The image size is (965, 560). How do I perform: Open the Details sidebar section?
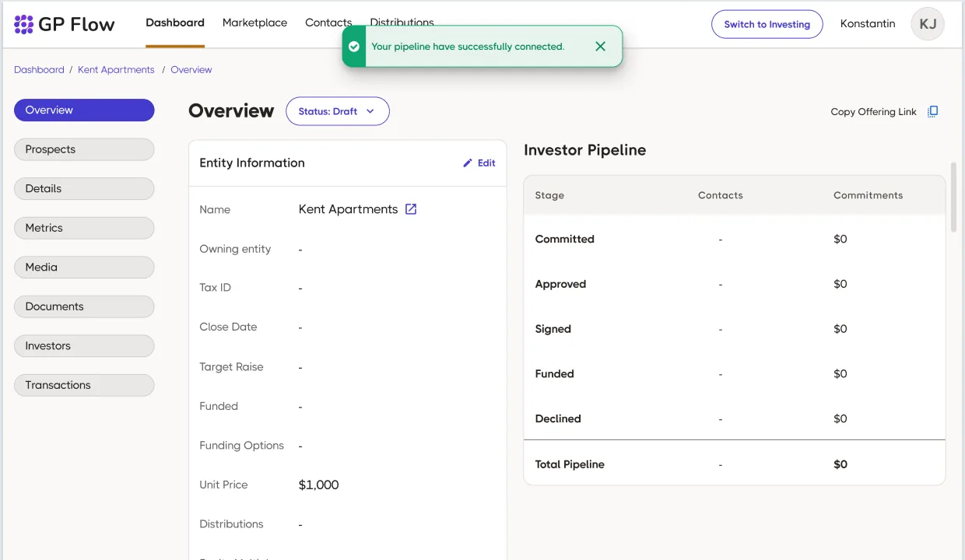coord(84,188)
